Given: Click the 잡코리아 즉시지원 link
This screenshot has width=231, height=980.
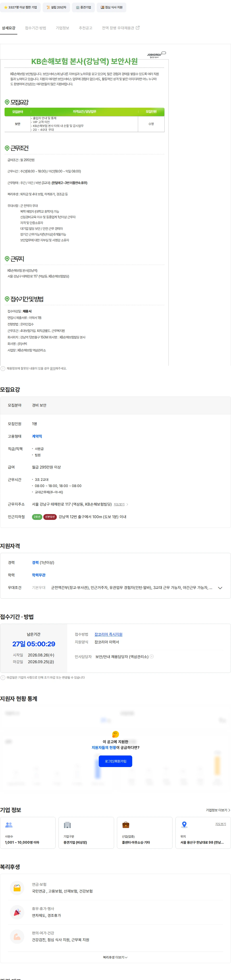Looking at the screenshot, I should click(108, 634).
